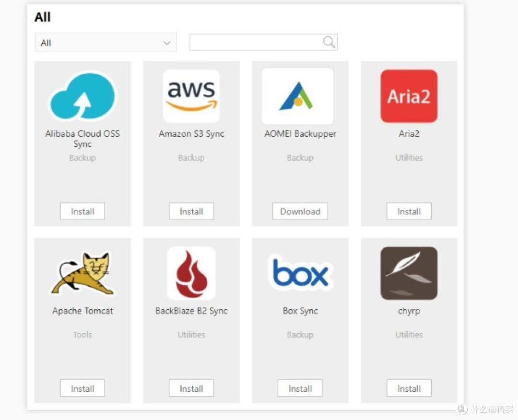Click the Utilities label under Aria2
Screen dimensions: 518x420
pos(409,157)
